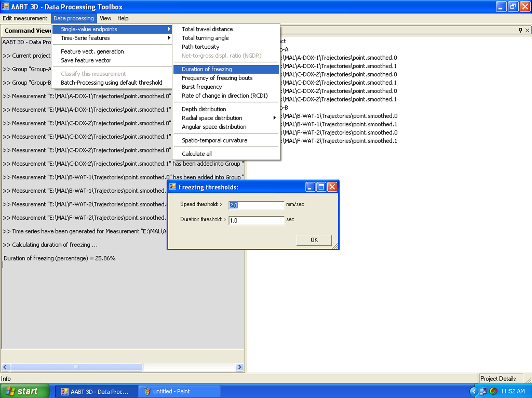The width and height of the screenshot is (532, 398).
Task: Switch to untitled - Paint taskbar item
Action: click(x=179, y=391)
